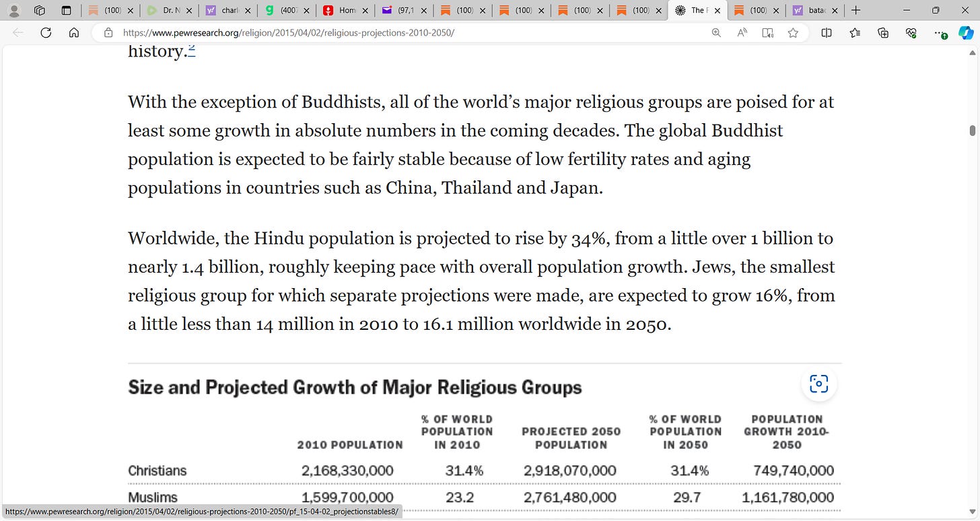Click the visual search icon over the table
This screenshot has height=521, width=980.
(818, 384)
